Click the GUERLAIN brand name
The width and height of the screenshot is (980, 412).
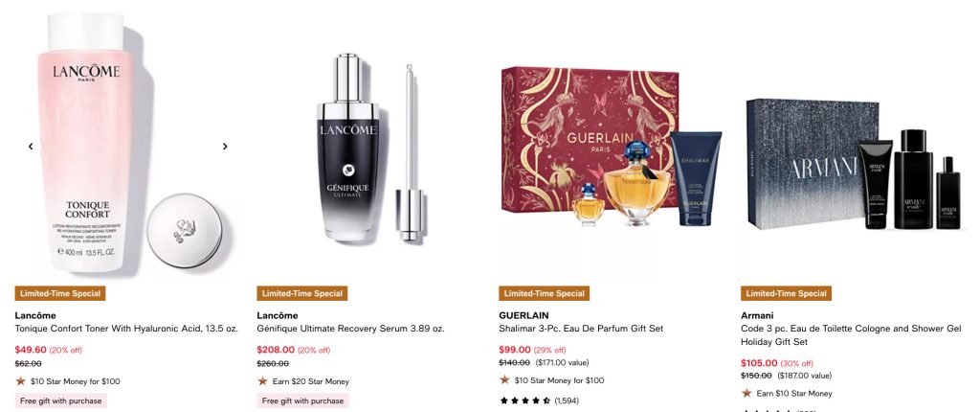[x=523, y=315]
